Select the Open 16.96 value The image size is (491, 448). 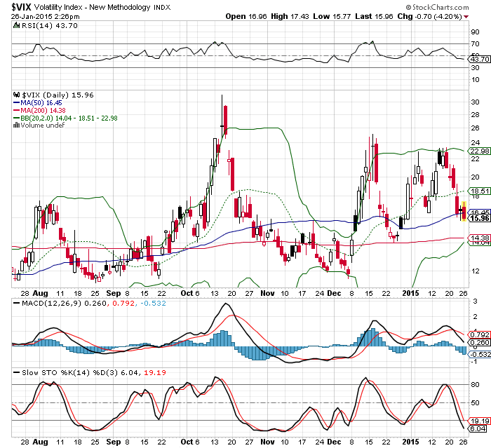pyautogui.click(x=246, y=17)
